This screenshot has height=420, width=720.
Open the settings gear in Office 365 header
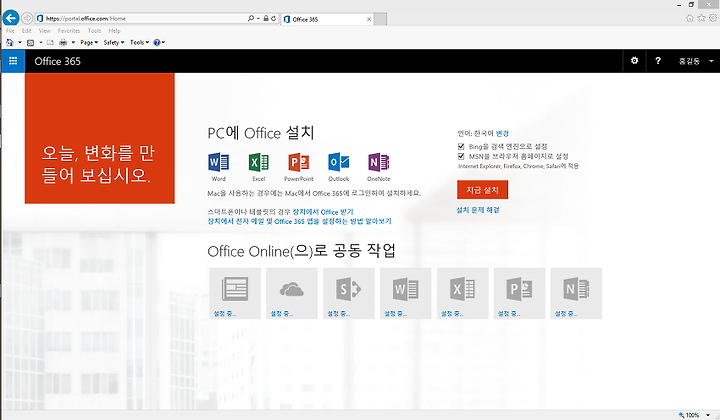pos(634,61)
